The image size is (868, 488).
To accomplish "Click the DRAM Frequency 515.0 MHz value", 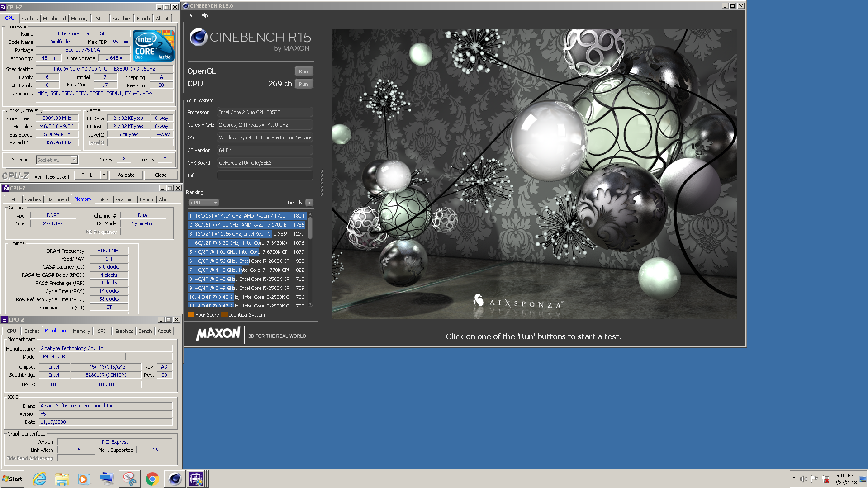I will [109, 251].
